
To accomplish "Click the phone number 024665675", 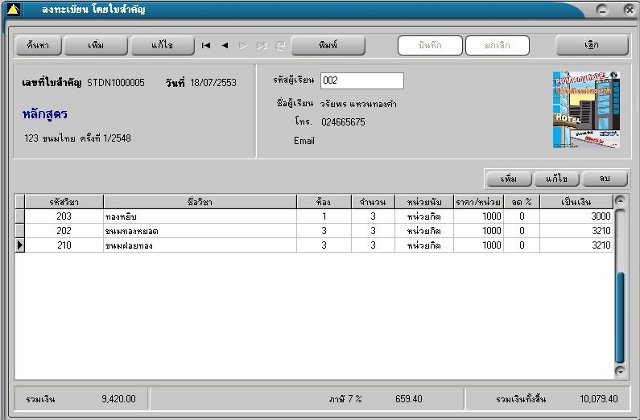I will tap(343, 122).
